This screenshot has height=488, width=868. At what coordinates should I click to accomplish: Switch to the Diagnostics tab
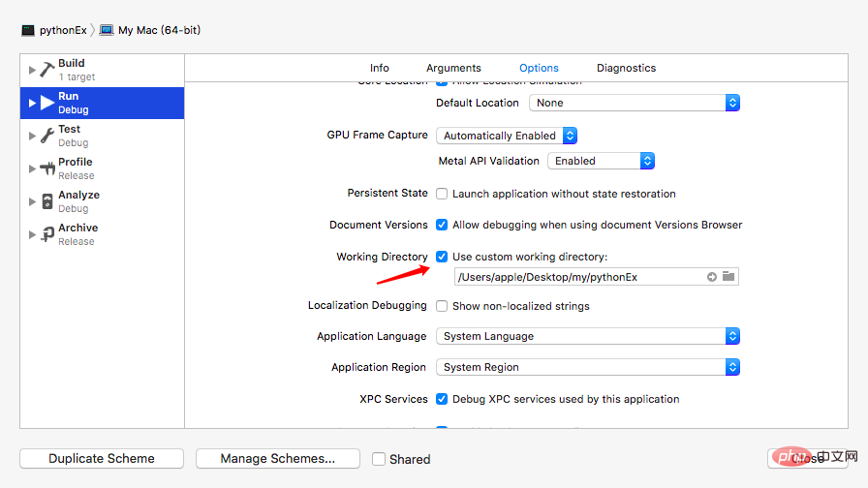[626, 68]
